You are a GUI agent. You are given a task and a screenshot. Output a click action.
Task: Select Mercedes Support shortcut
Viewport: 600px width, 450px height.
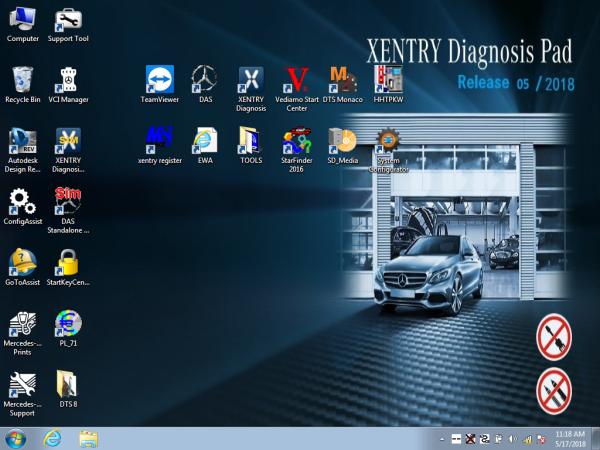point(23,394)
